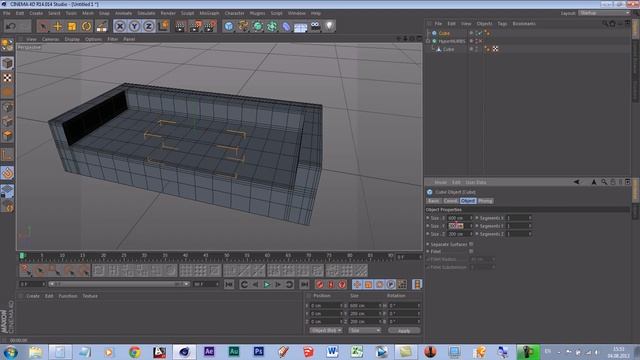Select top Cube in Object Manager
Image resolution: width=640 pixels, height=360 pixels.
tap(444, 33)
